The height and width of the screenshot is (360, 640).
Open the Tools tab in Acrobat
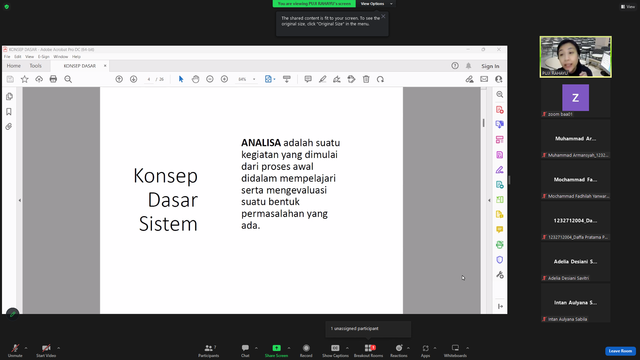(36, 66)
